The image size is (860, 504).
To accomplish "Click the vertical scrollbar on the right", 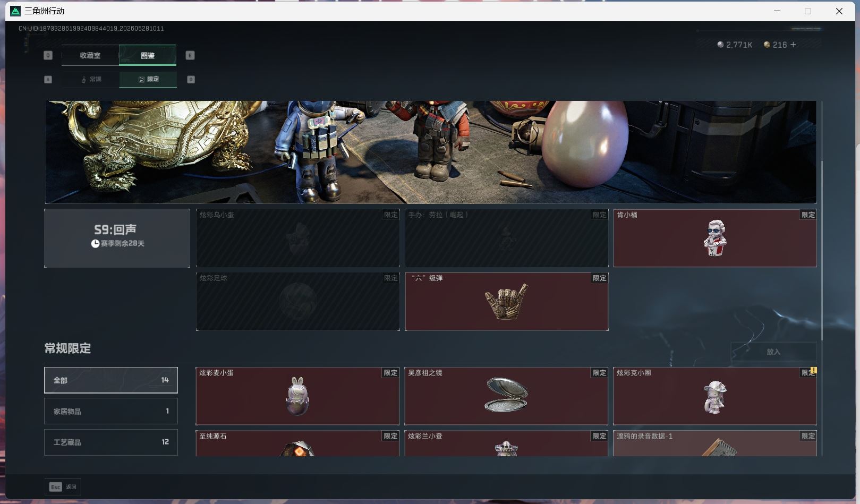I will (x=822, y=250).
